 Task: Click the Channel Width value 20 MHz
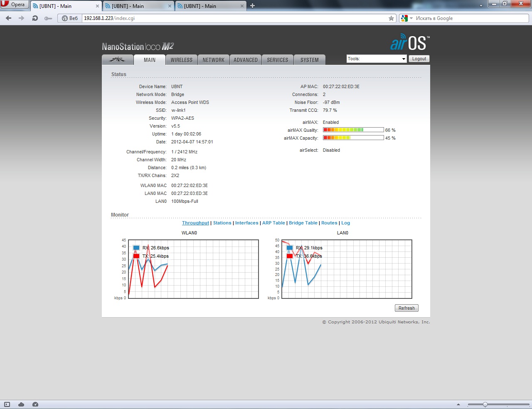point(179,160)
